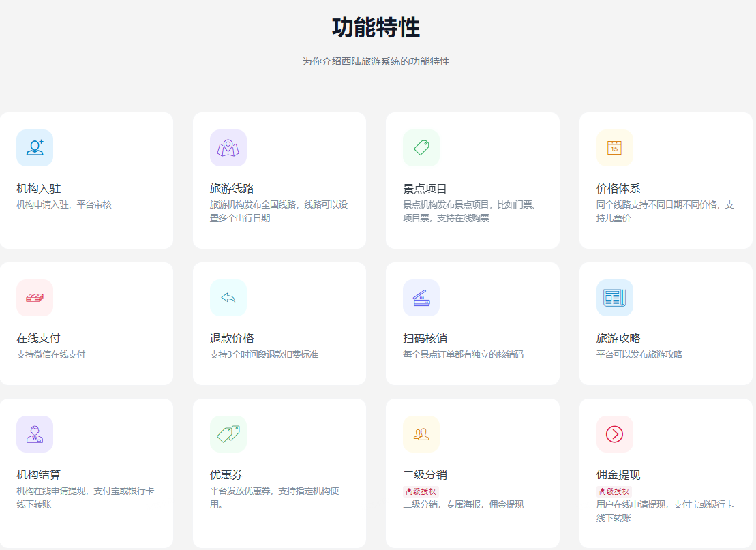Click the 机构入驻 user-plus icon
Screen dimensions: 756x550
pos(35,148)
